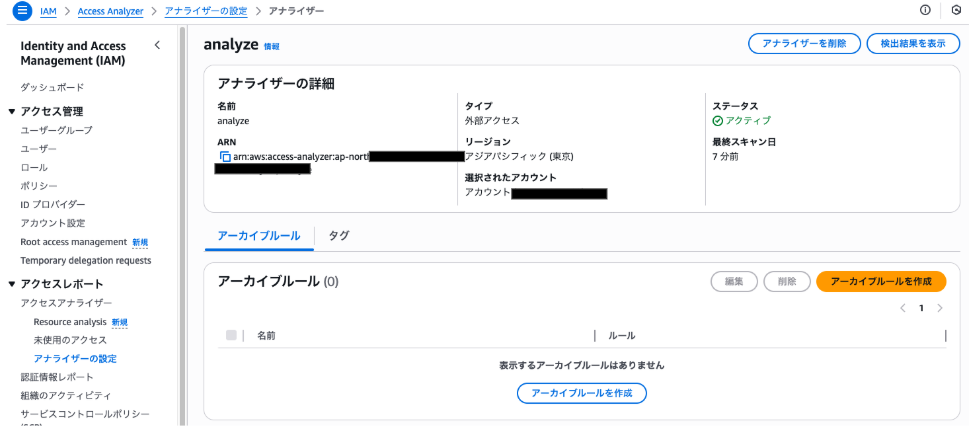Switch to the タグ tab
The image size is (976, 427).
pyautogui.click(x=339, y=235)
